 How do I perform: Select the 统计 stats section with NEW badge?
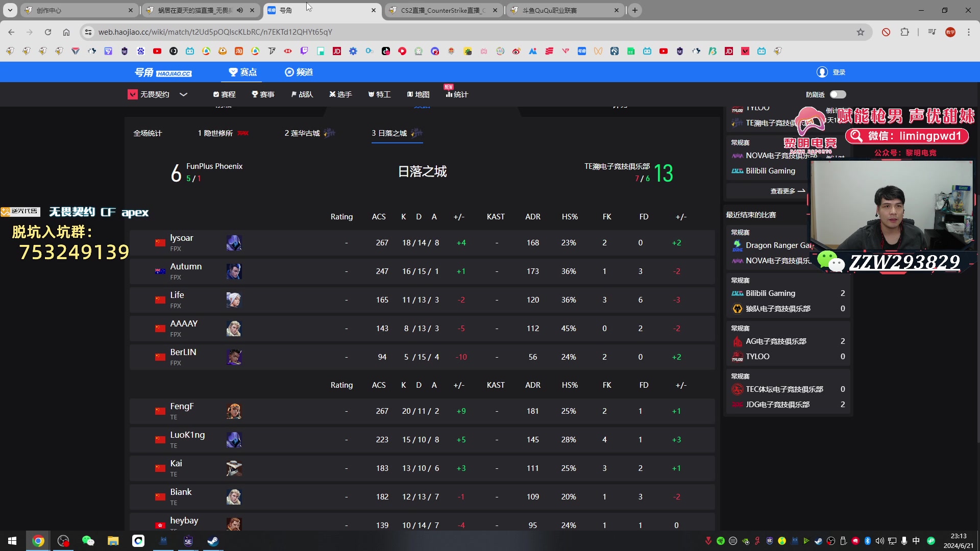[457, 95]
